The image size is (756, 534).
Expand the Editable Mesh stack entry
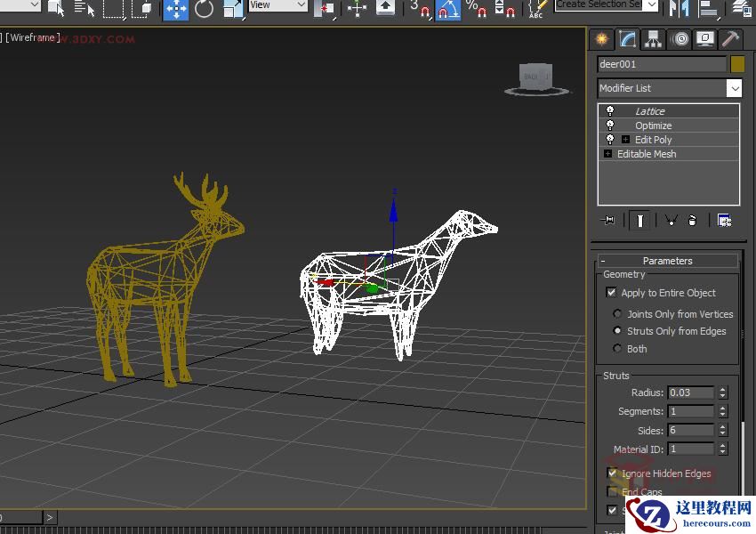[607, 154]
